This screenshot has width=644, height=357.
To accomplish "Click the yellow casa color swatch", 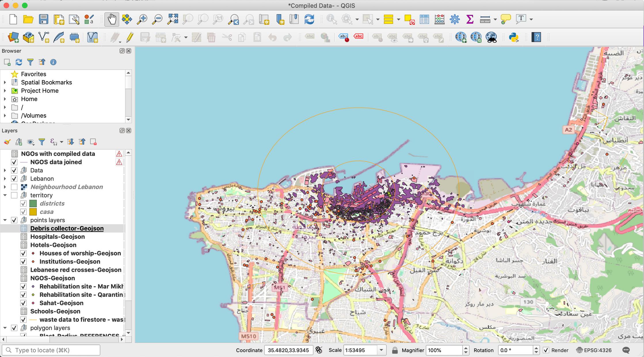I will pyautogui.click(x=33, y=212).
